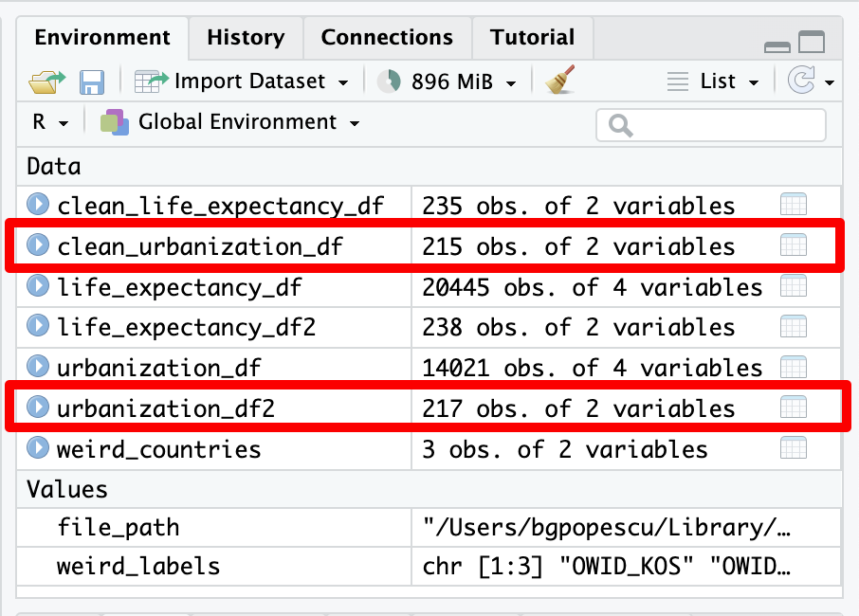This screenshot has height=616, width=859.
Task: Switch to the Connections tab
Action: click(x=387, y=38)
